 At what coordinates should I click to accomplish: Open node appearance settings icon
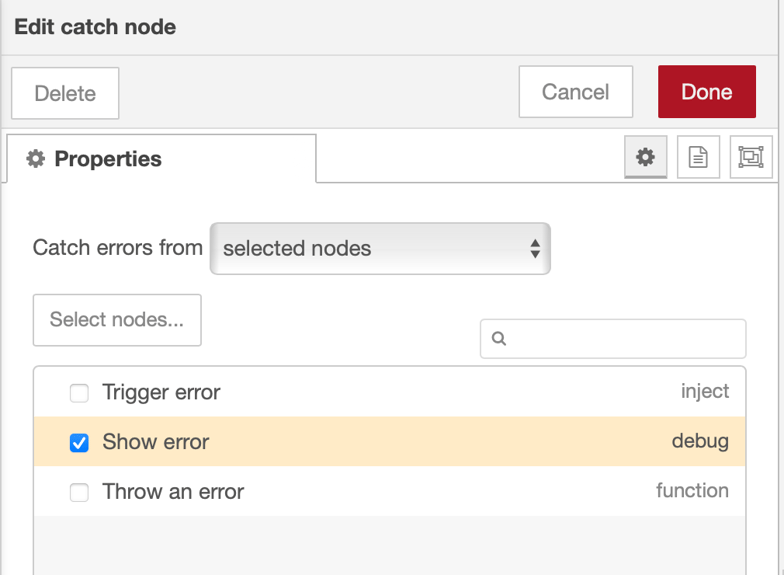(x=751, y=157)
